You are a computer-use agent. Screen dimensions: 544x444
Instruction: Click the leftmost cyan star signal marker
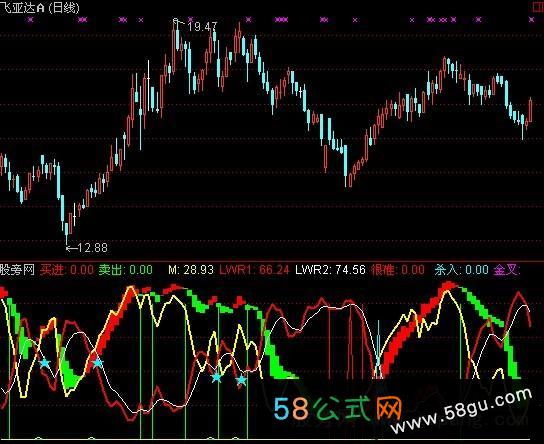[45, 364]
